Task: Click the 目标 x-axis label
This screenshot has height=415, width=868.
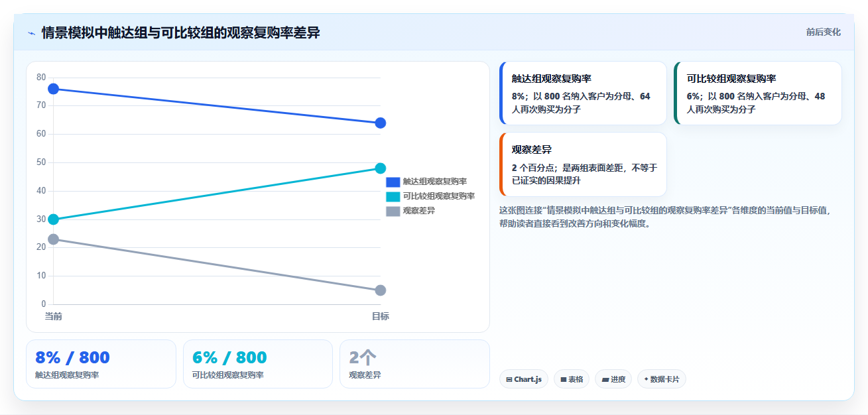Action: tap(381, 316)
